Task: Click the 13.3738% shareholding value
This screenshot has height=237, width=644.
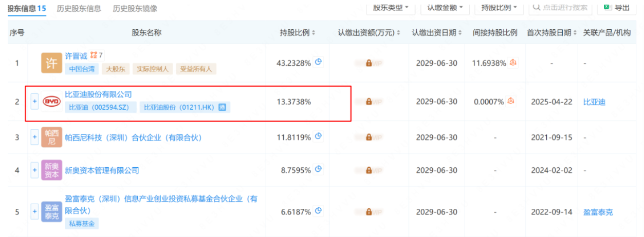Action: point(293,102)
